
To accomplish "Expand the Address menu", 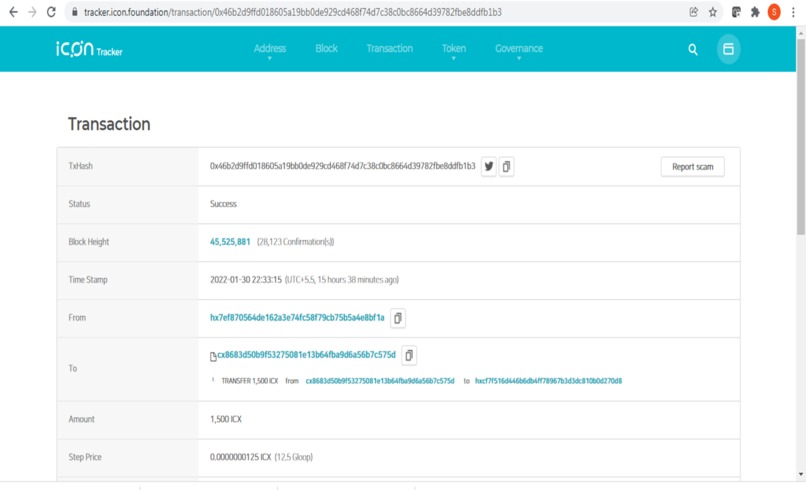I will coord(270,50).
